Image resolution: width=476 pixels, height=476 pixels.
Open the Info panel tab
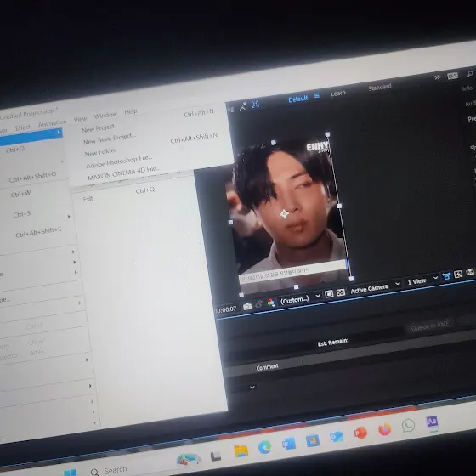click(x=467, y=88)
